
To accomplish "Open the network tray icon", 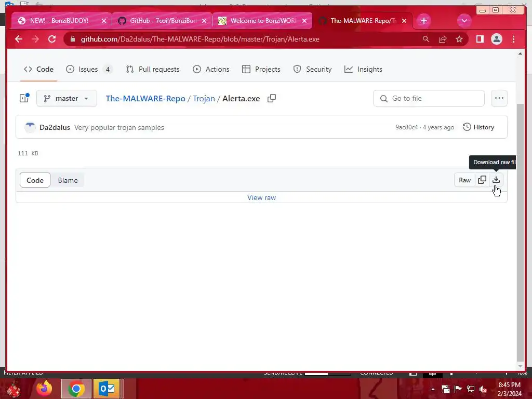I will [471, 389].
